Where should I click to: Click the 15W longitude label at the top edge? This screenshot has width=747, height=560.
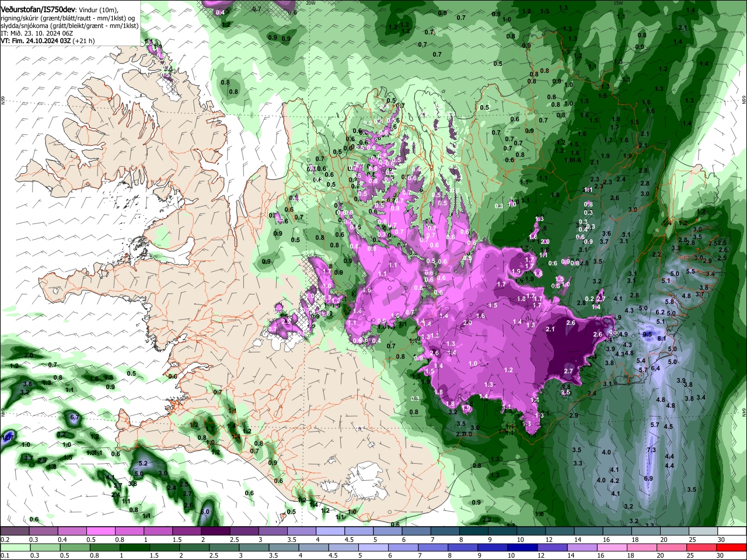click(x=619, y=3)
